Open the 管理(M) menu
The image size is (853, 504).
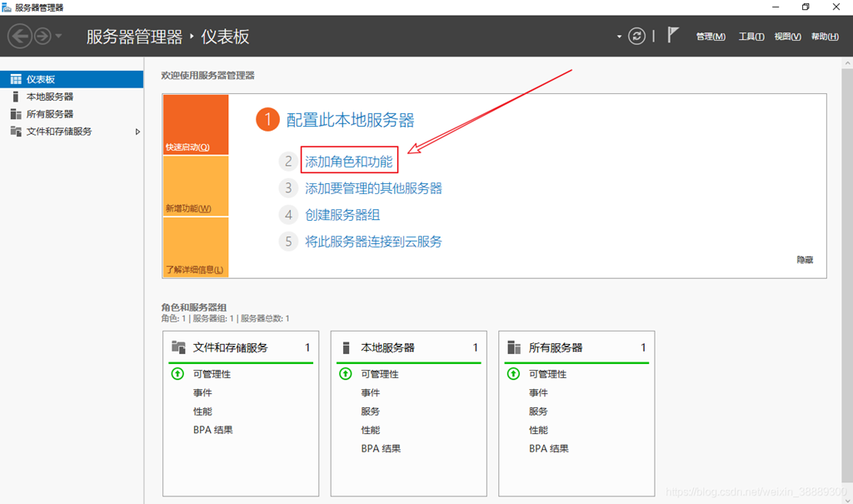[711, 37]
